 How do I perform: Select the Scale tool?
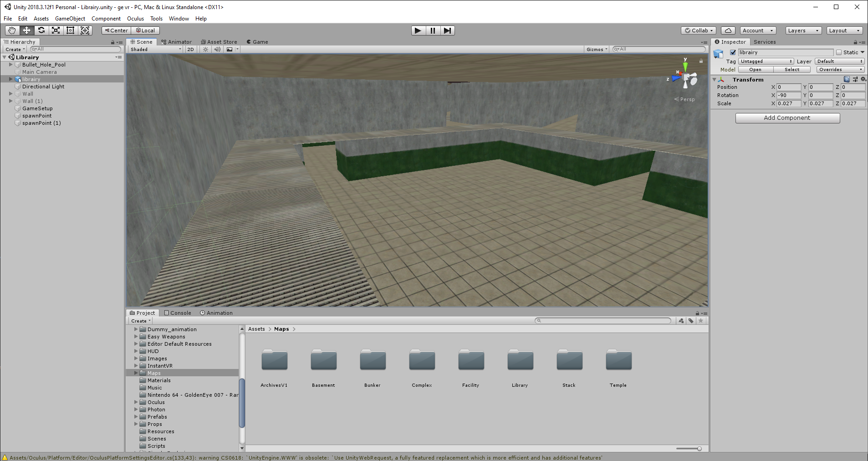coord(56,31)
